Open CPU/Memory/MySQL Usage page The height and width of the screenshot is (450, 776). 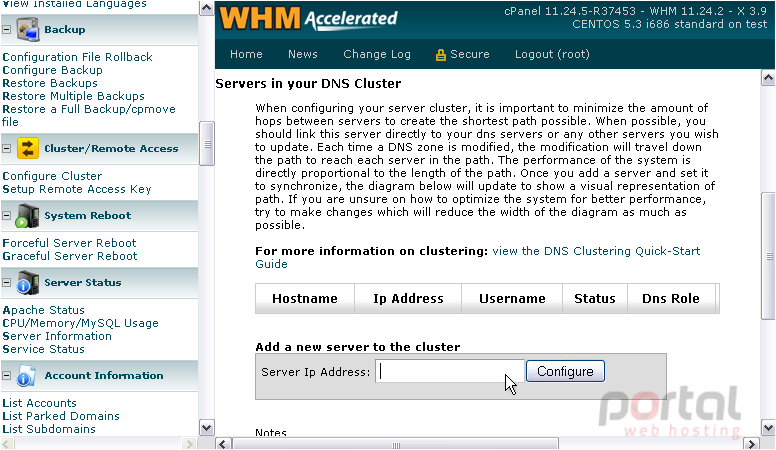81,323
